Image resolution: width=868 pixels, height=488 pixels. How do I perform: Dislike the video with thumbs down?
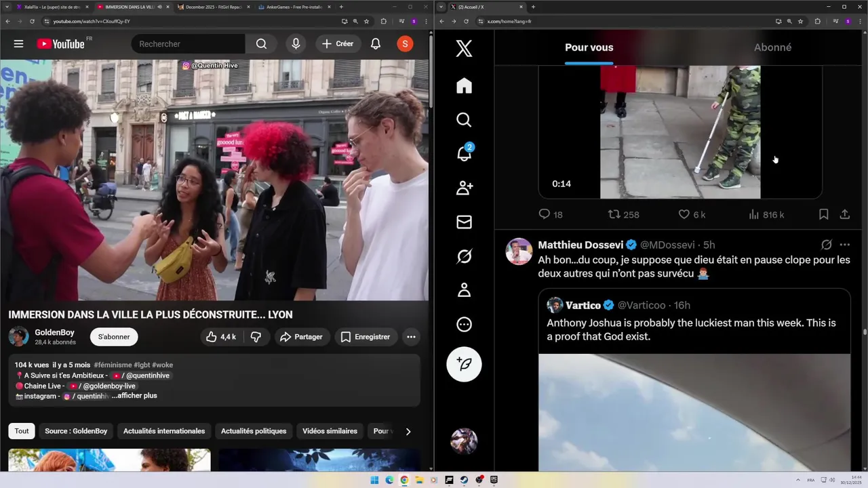(256, 337)
